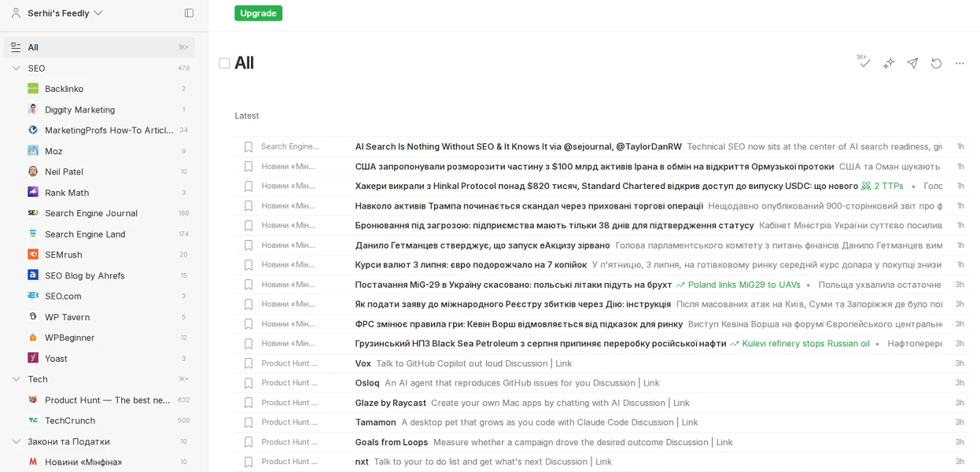This screenshot has height=472, width=980.
Task: Bookmark the Постачання MiG-29 article
Action: pyautogui.click(x=249, y=285)
